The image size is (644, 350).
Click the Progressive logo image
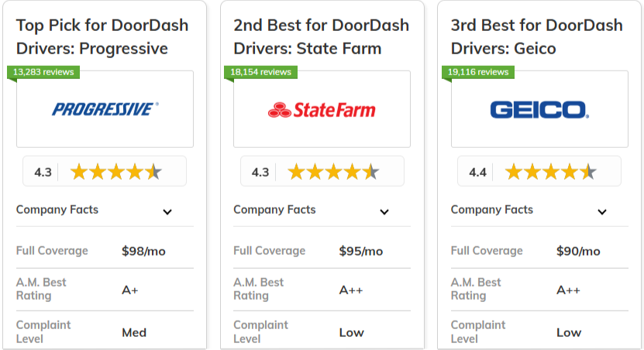point(105,109)
